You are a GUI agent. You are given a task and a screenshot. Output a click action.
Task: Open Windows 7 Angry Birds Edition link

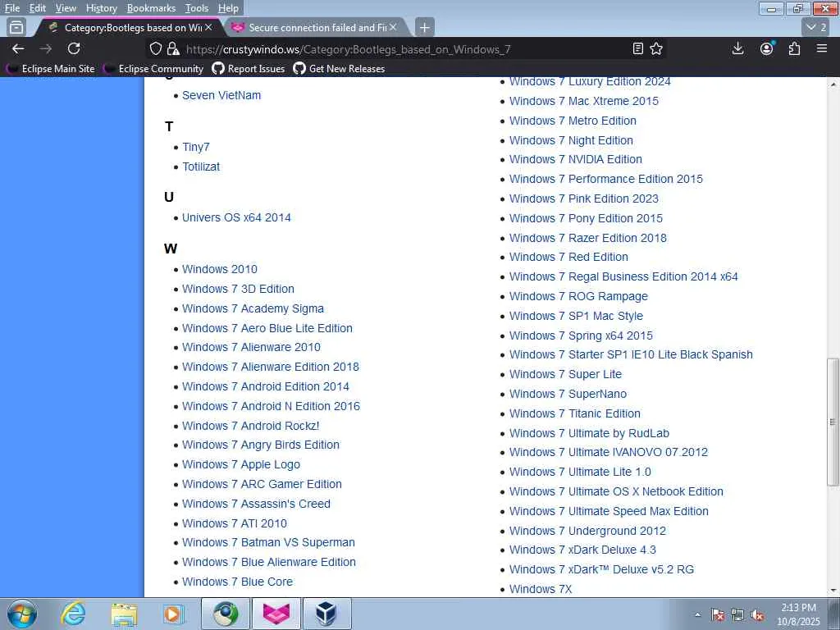261,445
